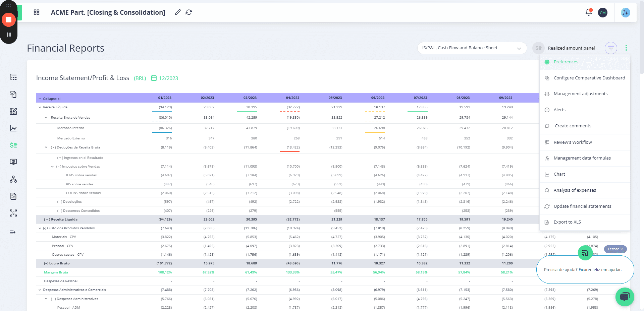This screenshot has height=311, width=644.
Task: Toggle the Realized amount panel switch
Action: pyautogui.click(x=538, y=48)
